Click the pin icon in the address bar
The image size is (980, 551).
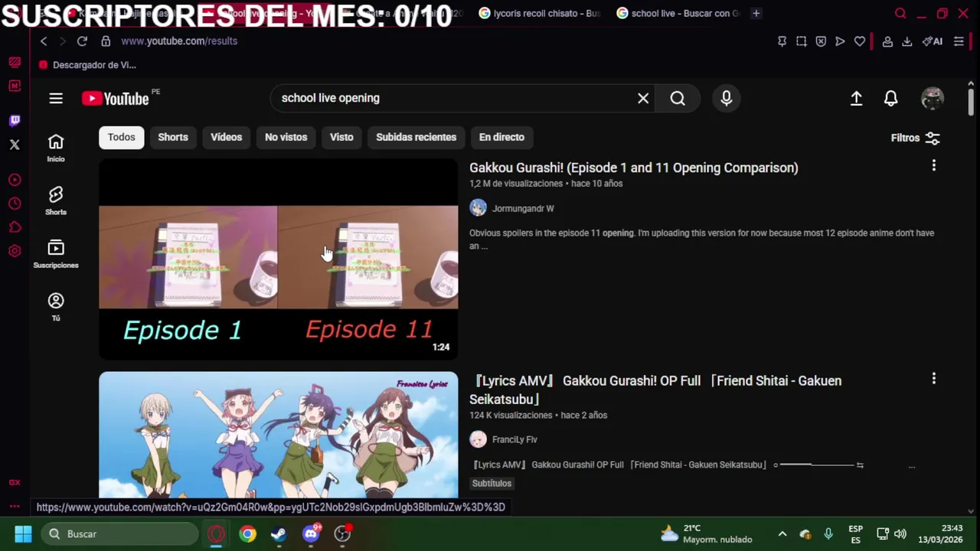(782, 41)
